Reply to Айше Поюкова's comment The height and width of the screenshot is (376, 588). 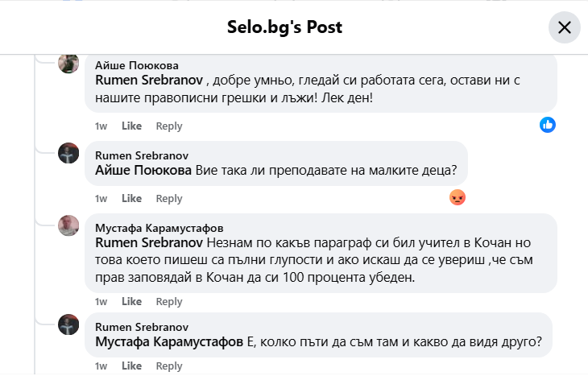pyautogui.click(x=169, y=126)
